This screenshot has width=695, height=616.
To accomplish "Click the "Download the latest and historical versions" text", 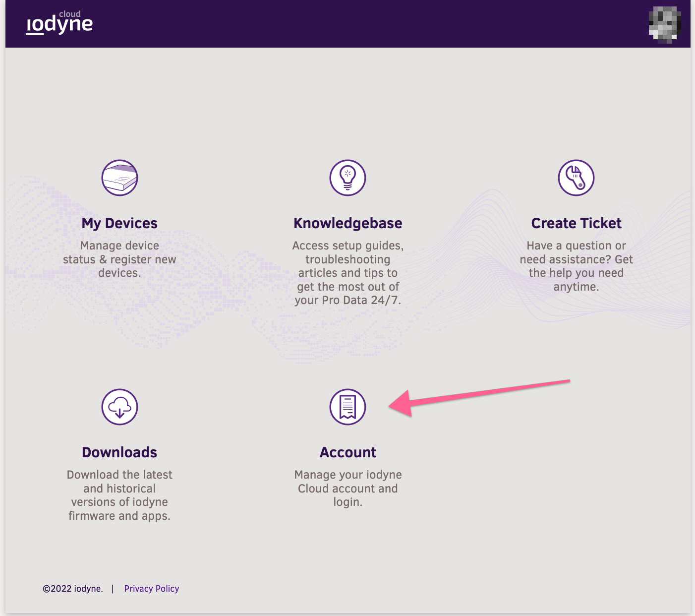I will pos(119,495).
